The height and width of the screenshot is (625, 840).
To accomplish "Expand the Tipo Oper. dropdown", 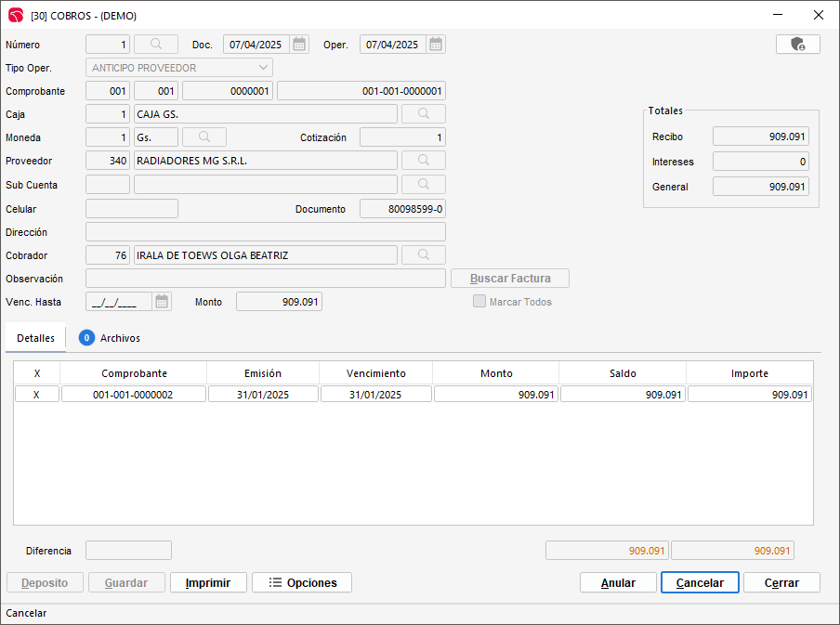I will pos(263,68).
